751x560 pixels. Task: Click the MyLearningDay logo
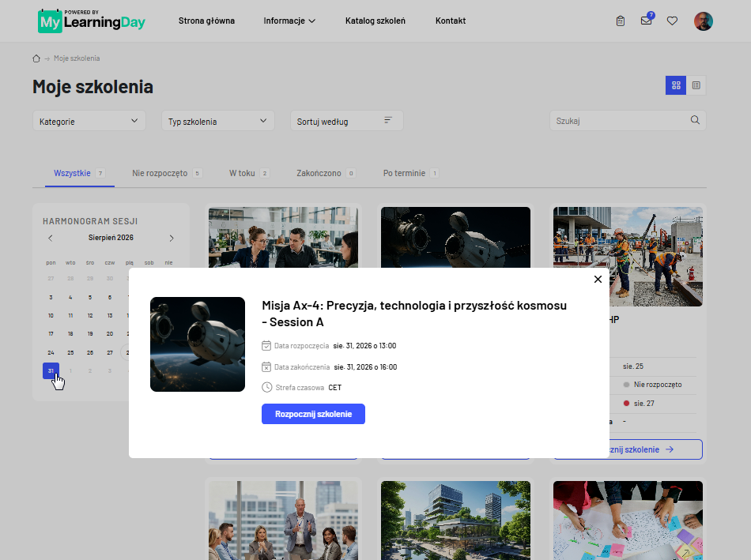pyautogui.click(x=92, y=21)
